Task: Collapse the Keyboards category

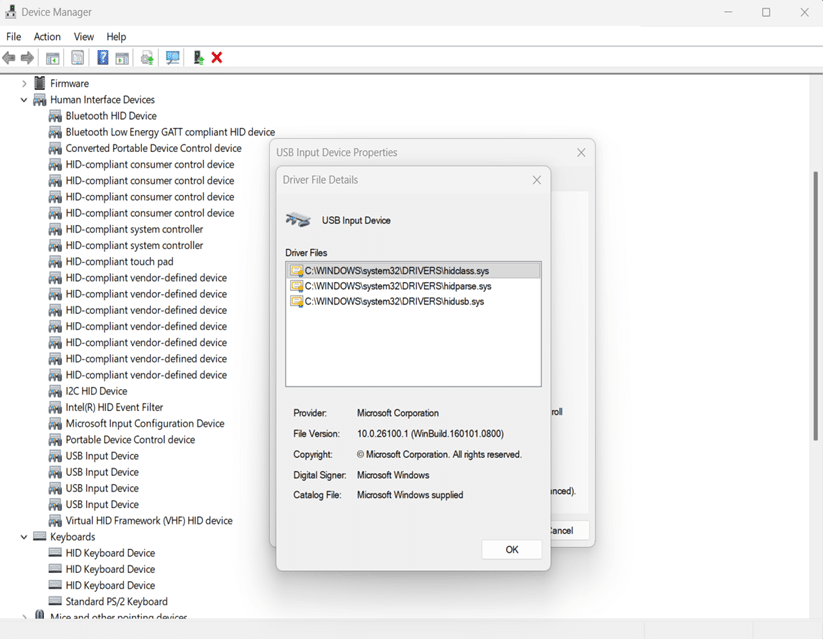Action: [x=24, y=537]
